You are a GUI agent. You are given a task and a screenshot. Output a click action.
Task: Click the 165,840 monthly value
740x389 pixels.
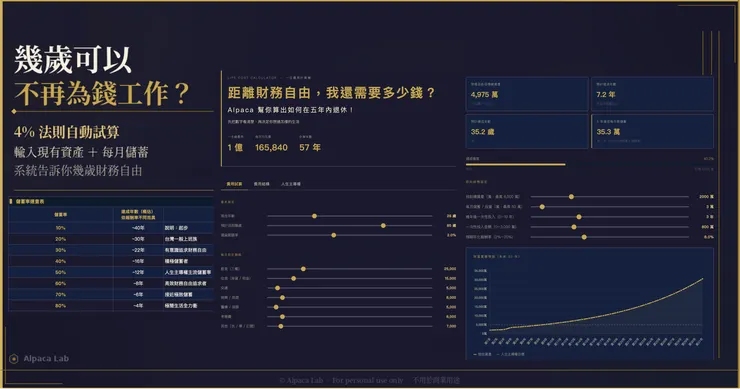coord(271,147)
